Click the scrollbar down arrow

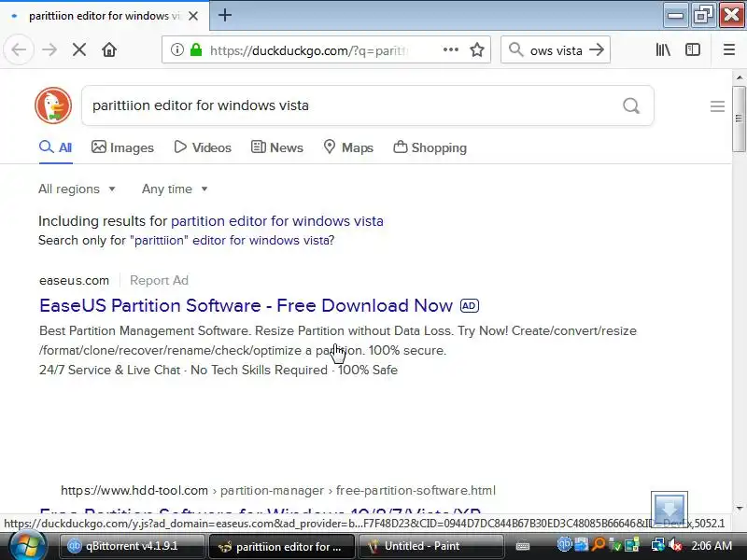(x=740, y=508)
